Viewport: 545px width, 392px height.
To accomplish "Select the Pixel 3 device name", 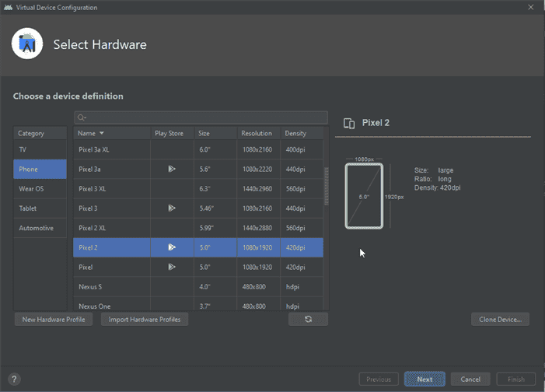I will [x=88, y=208].
